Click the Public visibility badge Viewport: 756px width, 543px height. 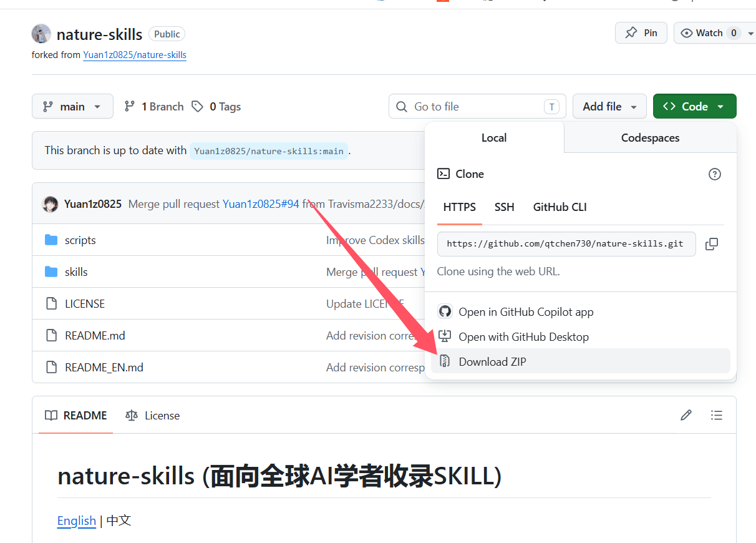tap(167, 34)
